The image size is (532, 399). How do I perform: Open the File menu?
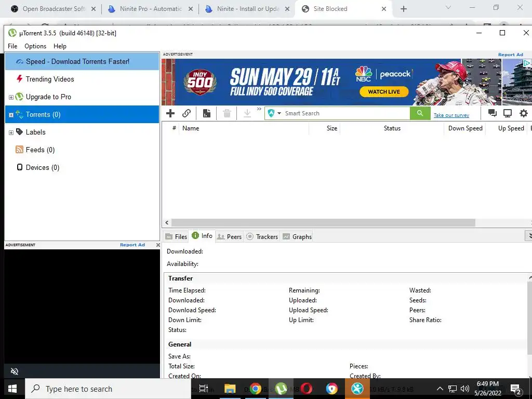point(12,46)
